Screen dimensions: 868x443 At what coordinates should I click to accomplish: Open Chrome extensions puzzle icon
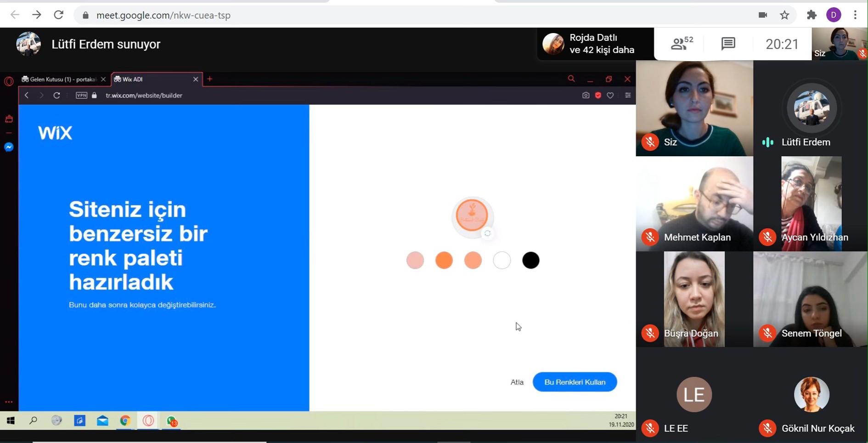click(812, 15)
